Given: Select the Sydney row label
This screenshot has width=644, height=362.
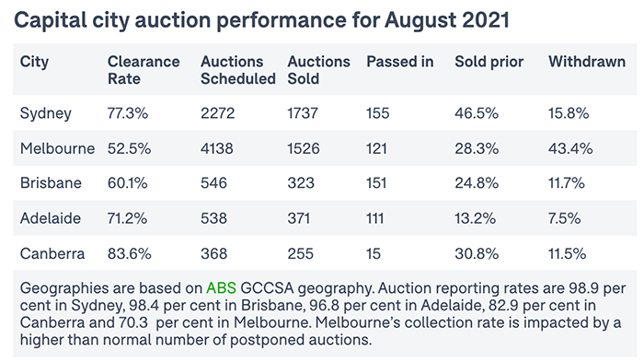Looking at the screenshot, I should (46, 113).
